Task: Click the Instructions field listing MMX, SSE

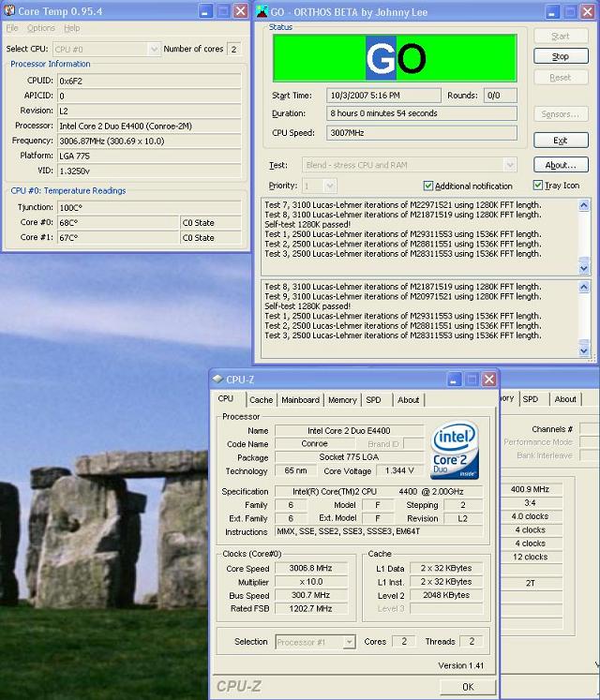Action: click(379, 531)
